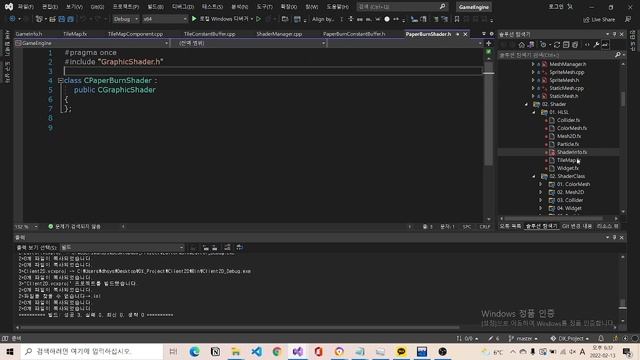640x360 pixels.
Task: Click Solution Explorer collapse all icon
Action: point(566,45)
